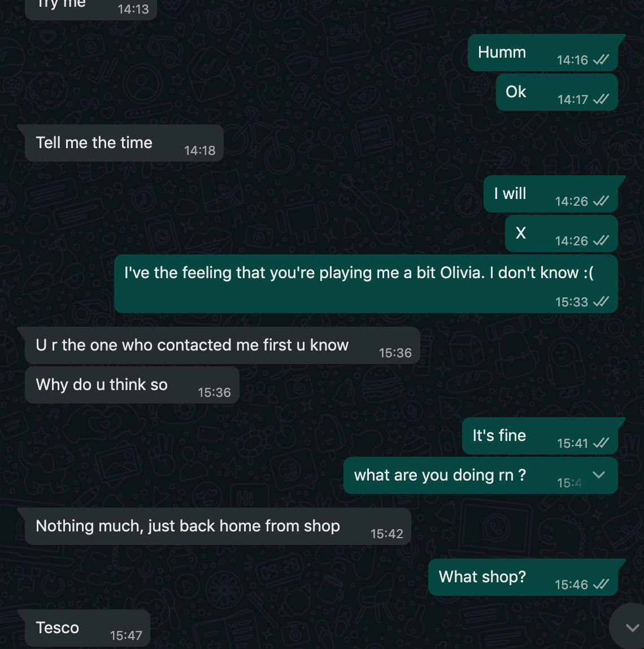This screenshot has height=649, width=644.
Task: Click the double ticks on 'It's fine'
Action: coord(601,443)
